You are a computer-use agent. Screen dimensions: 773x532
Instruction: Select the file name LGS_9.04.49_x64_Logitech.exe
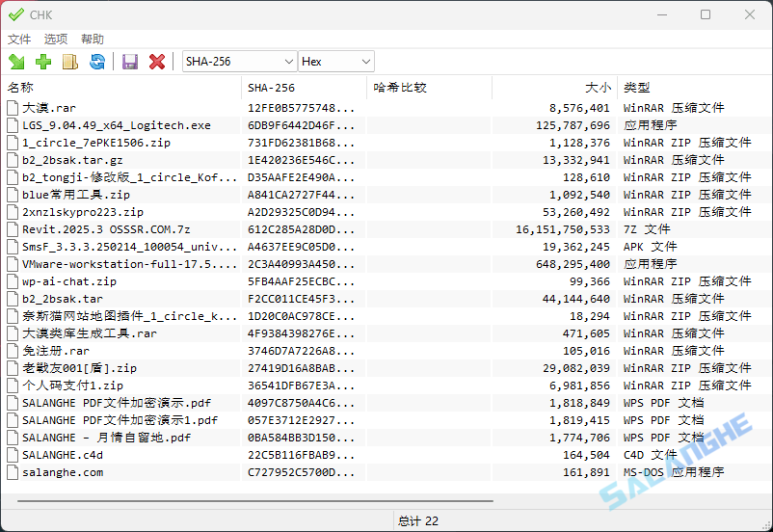click(x=117, y=125)
